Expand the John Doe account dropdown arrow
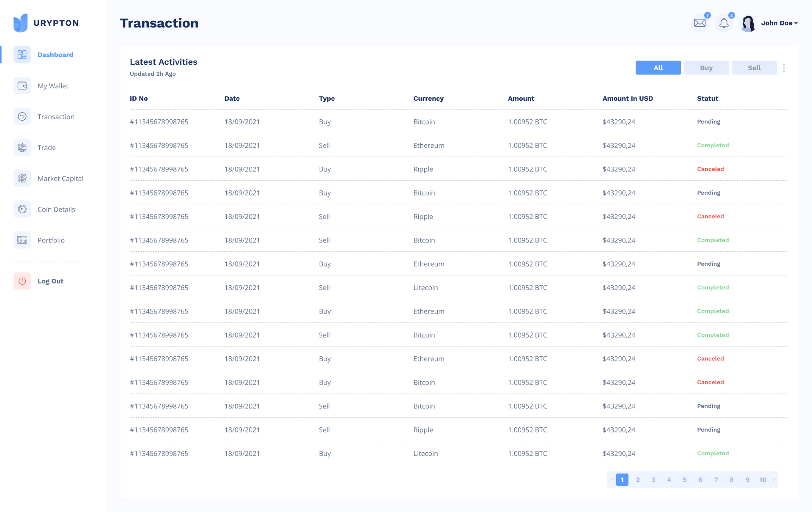The image size is (812, 512). point(796,23)
